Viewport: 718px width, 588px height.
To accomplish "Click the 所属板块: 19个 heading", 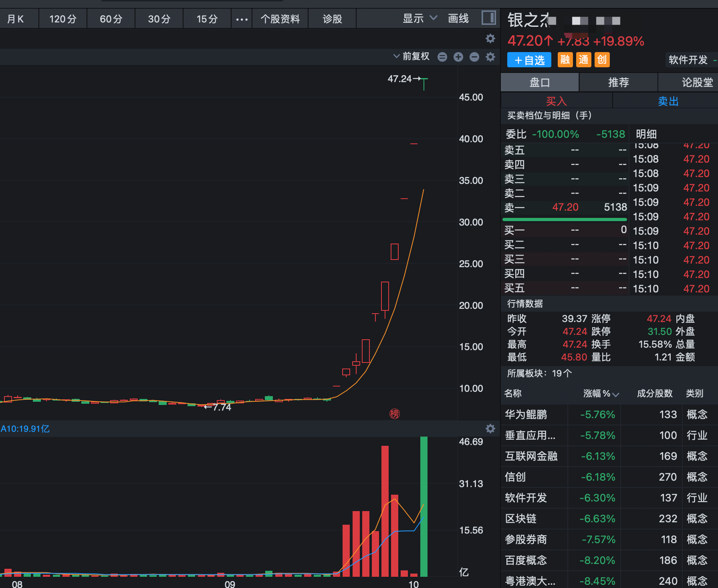I will [x=539, y=373].
